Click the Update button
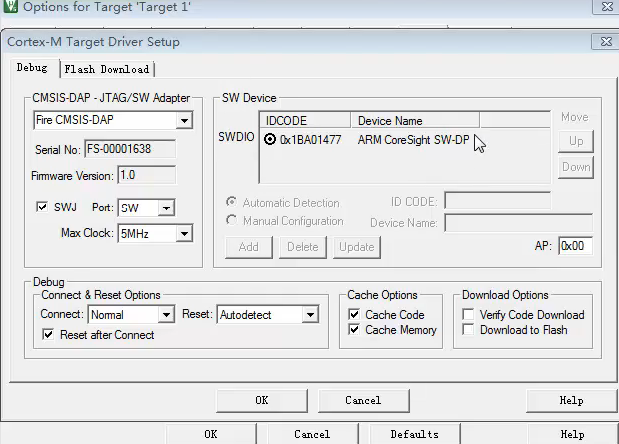Viewport: 619px width, 444px height. pyautogui.click(x=357, y=247)
